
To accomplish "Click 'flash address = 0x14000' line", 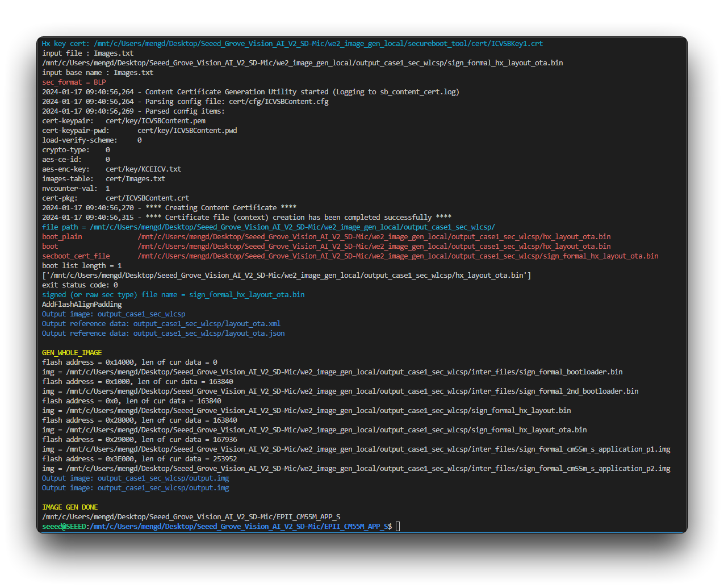I will pos(129,362).
